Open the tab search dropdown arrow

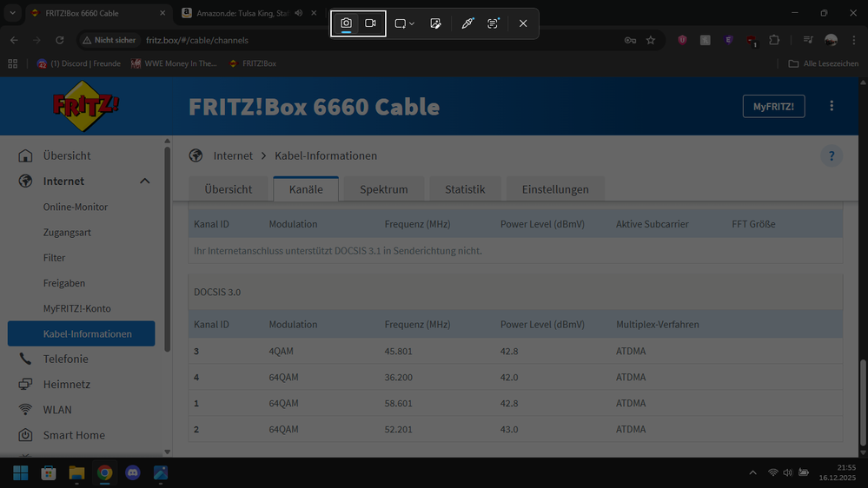pos(12,13)
